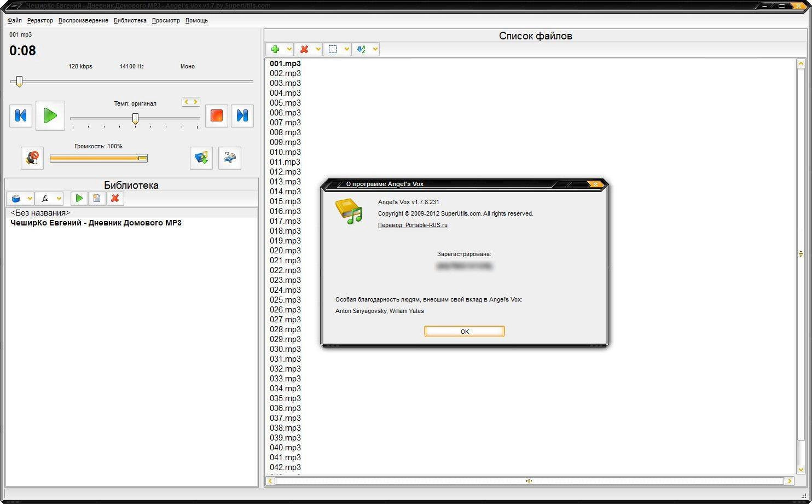
Task: Open the Файл menu
Action: [x=15, y=20]
